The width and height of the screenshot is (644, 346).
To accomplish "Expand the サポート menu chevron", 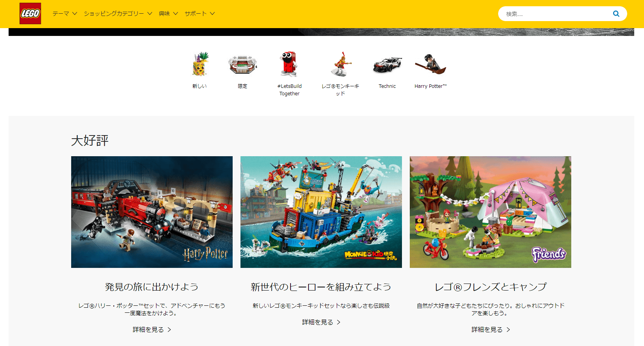I will 212,14.
